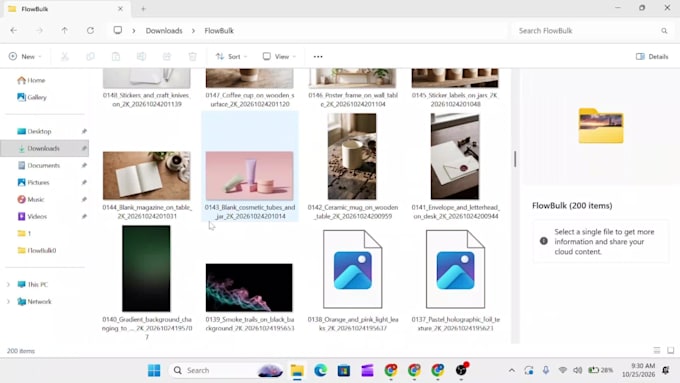
Task: Open Desktop in navigation pane
Action: tap(39, 131)
